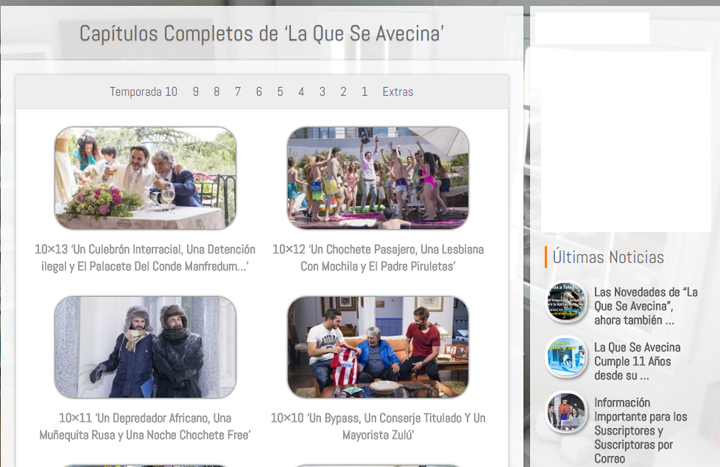Open the '10×11 Un Depredador Africano' title link

tap(145, 427)
